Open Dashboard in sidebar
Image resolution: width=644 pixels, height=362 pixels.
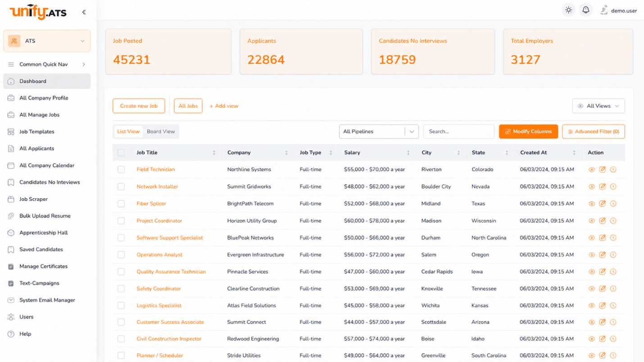(x=47, y=81)
